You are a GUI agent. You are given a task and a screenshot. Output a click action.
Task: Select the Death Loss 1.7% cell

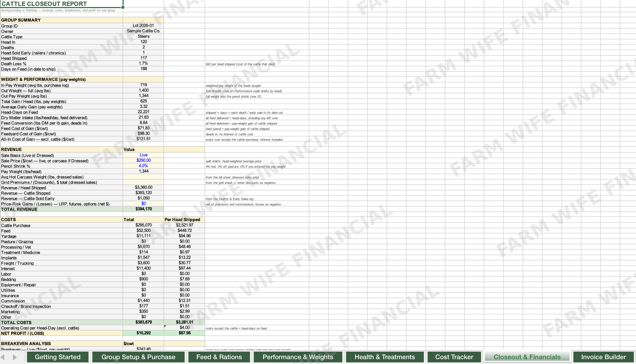tap(143, 63)
